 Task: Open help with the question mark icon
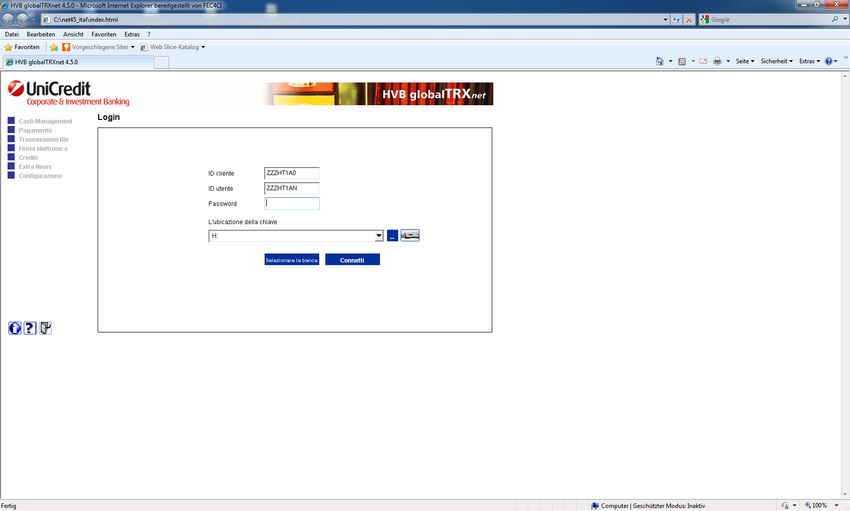click(x=30, y=327)
